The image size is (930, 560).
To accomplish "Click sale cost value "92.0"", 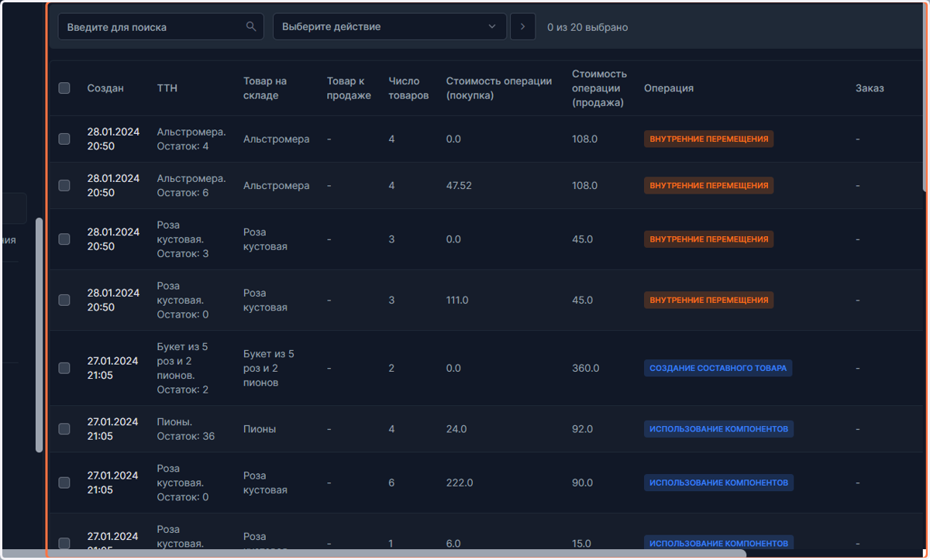I will [583, 428].
